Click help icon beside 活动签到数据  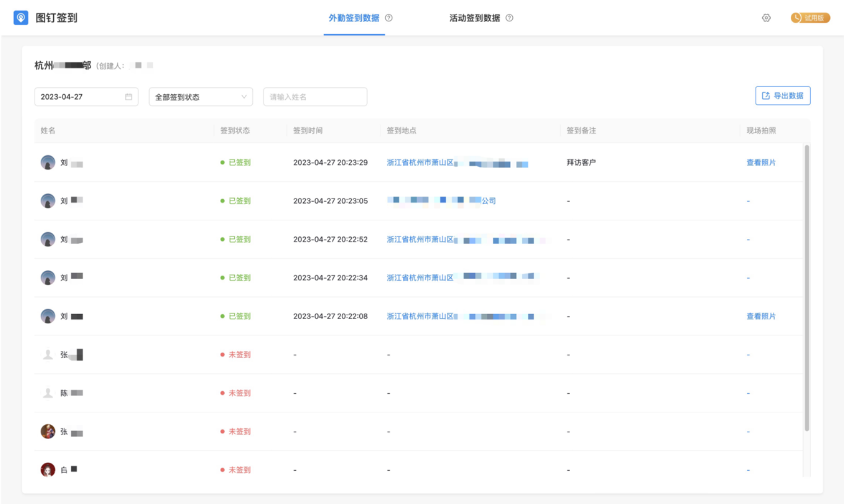[x=509, y=18]
